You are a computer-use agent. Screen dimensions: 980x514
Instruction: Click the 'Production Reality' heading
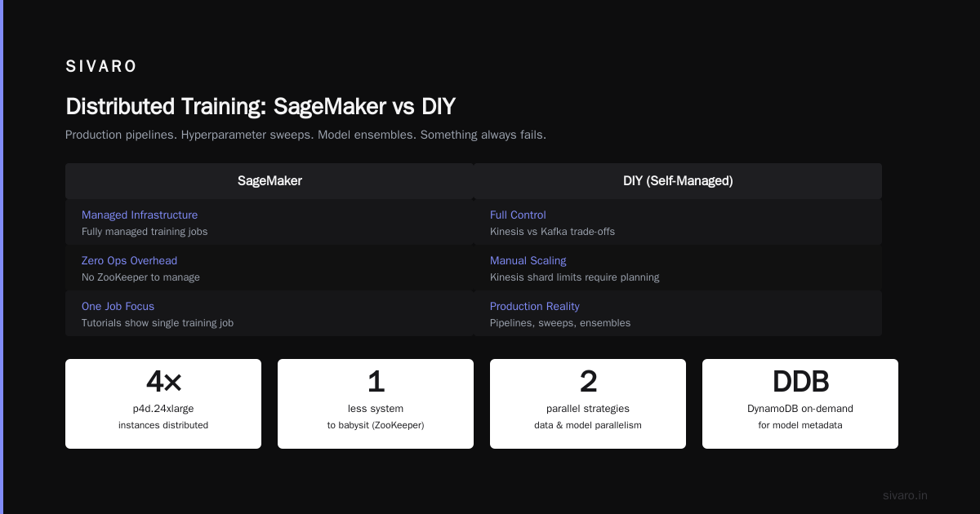535,307
